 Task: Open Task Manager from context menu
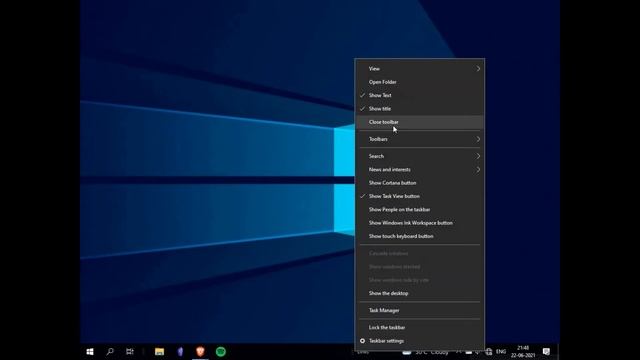(420, 310)
